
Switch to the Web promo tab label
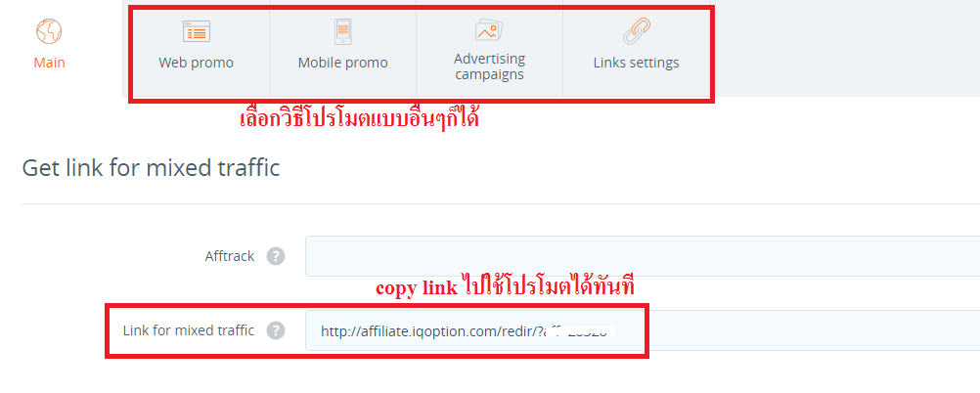[x=197, y=64]
